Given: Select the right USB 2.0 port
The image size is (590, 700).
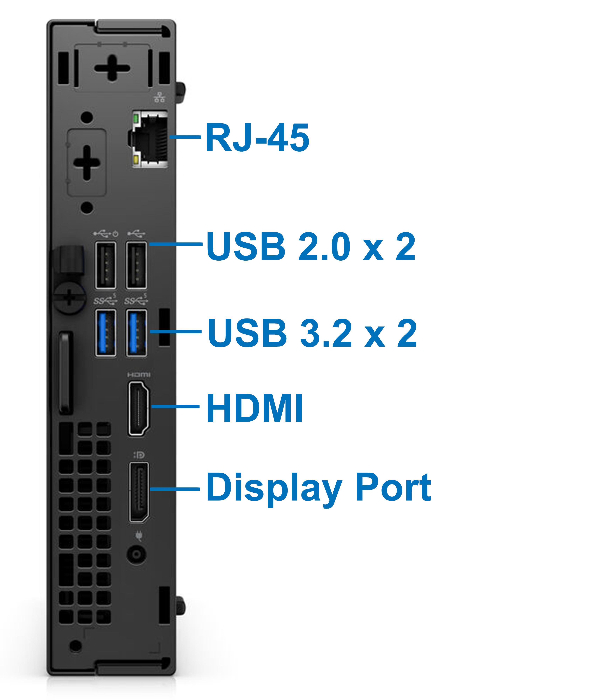Looking at the screenshot, I should pyautogui.click(x=136, y=266).
